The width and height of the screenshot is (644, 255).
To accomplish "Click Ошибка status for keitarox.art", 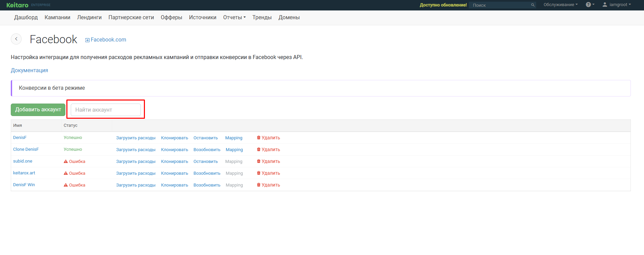I will 74,173.
